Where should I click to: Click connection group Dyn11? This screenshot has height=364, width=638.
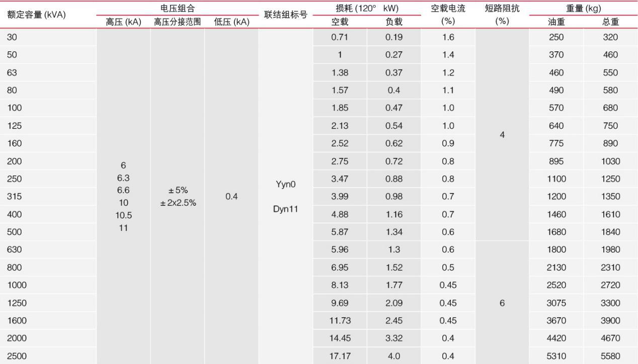(x=285, y=209)
